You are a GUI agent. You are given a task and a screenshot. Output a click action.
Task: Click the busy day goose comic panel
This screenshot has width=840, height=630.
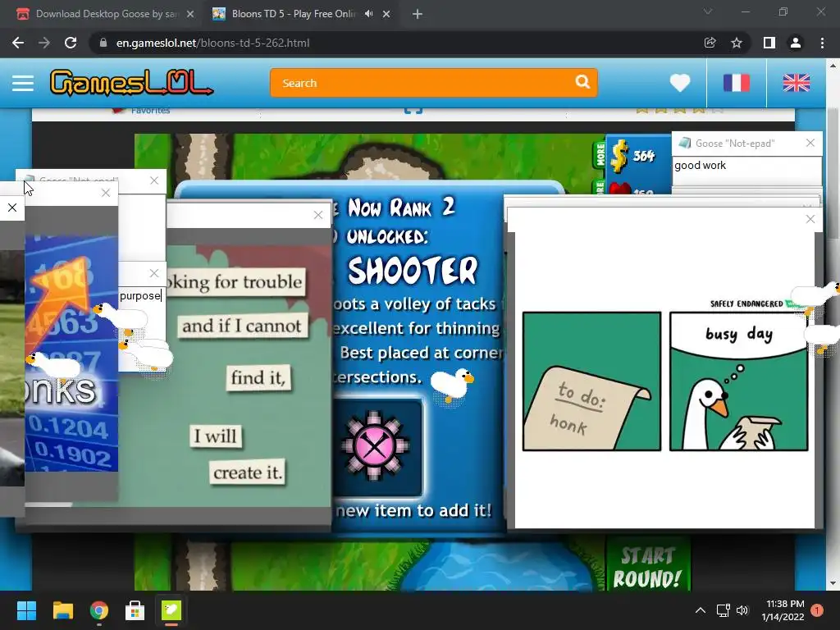(x=739, y=381)
